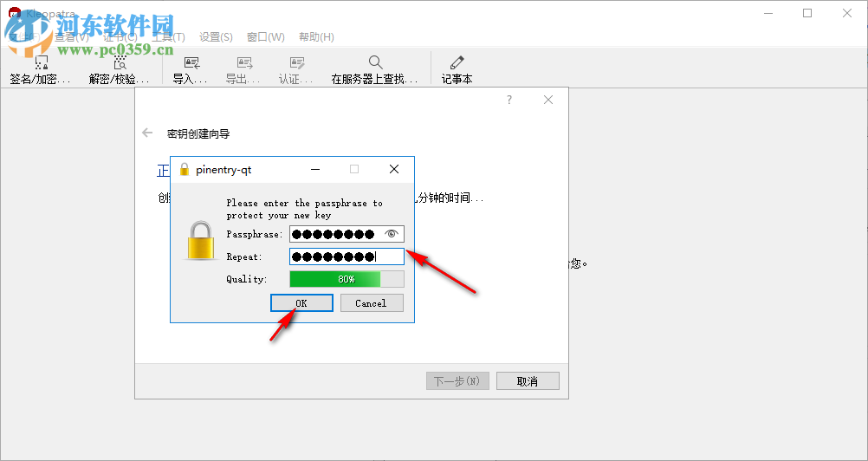Click the Passphrase input field

click(x=347, y=234)
